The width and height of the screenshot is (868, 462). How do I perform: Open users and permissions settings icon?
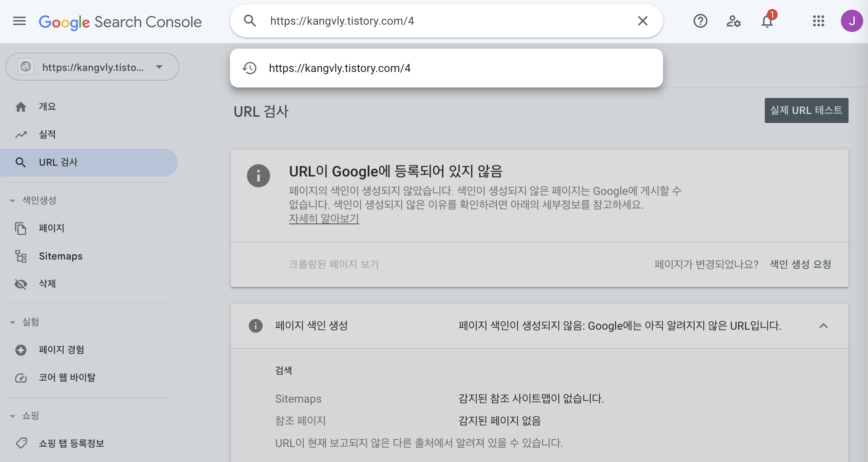[x=734, y=21]
